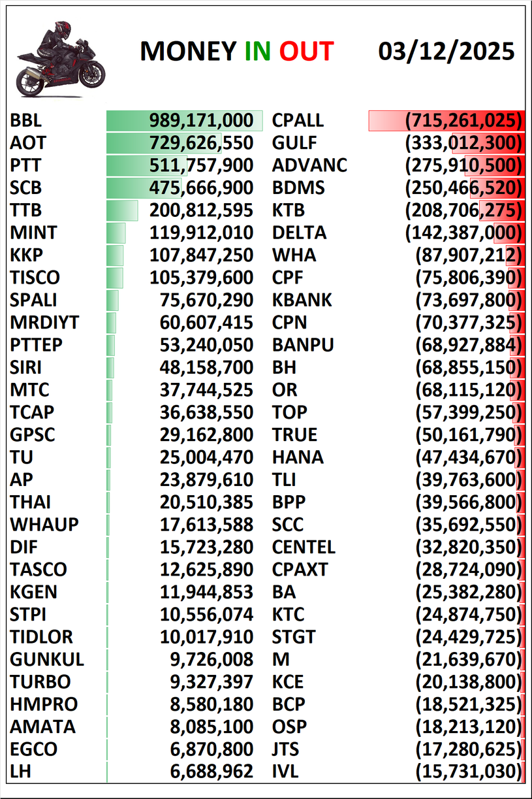The width and height of the screenshot is (532, 799).
Task: Click the AOT ticker label
Action: click(x=28, y=143)
